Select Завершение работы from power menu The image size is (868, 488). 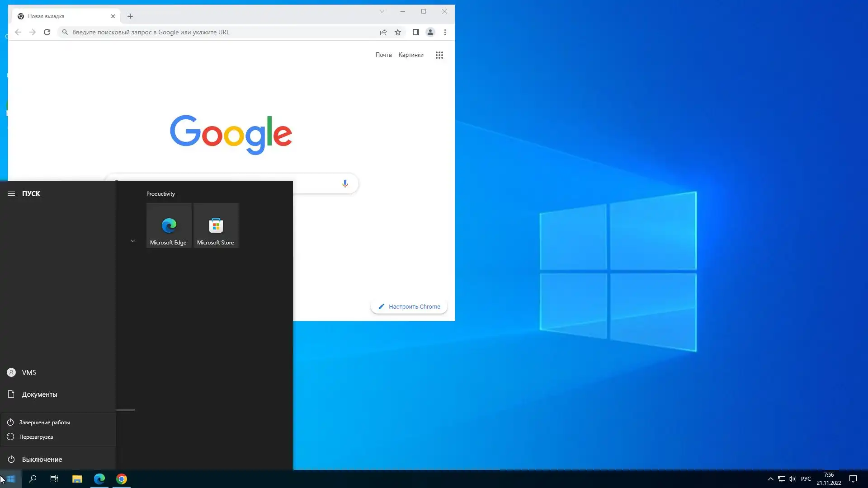(x=44, y=422)
